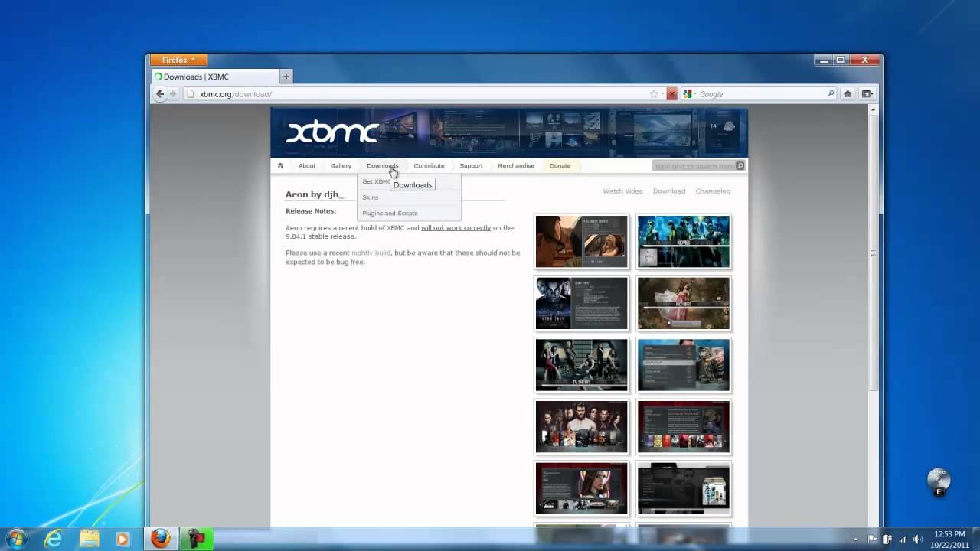
Task: Launch Internet Explorer from the taskbar
Action: click(53, 539)
